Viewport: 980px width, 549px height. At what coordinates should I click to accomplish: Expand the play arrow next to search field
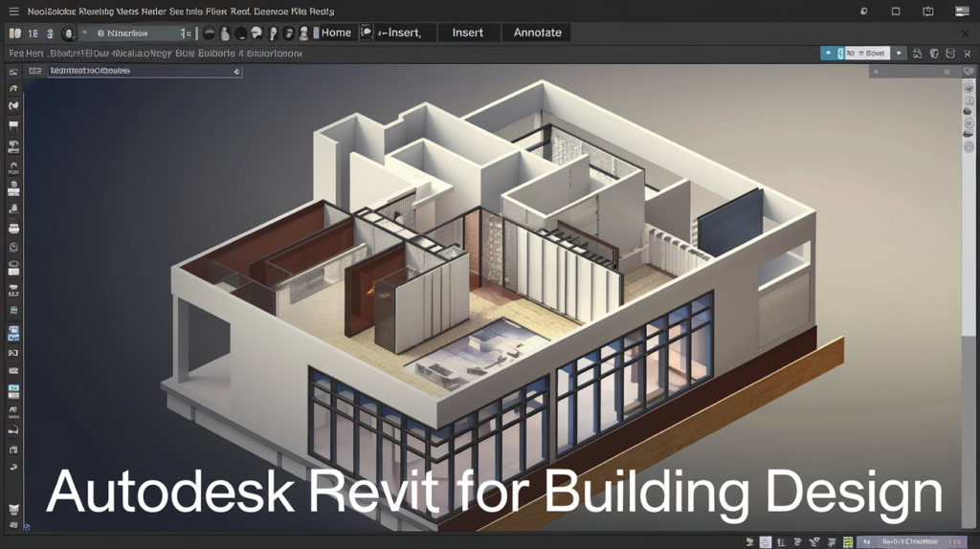pyautogui.click(x=901, y=54)
